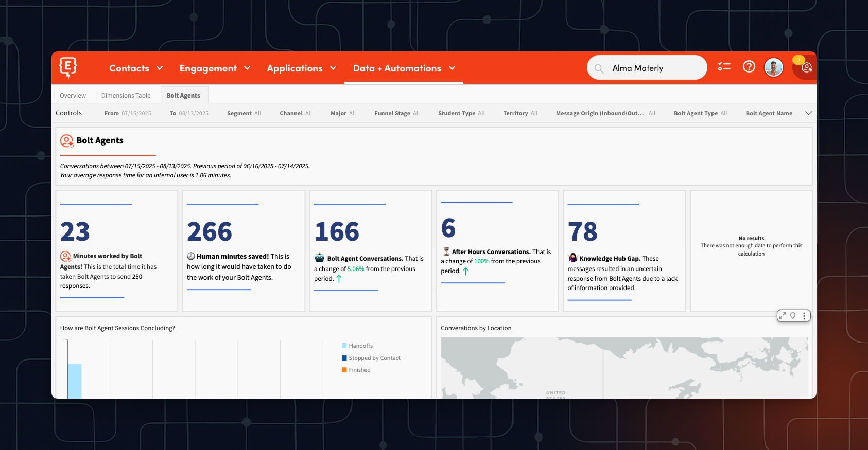The width and height of the screenshot is (868, 450).
Task: Click the green up arrow after 5.06% change
Action: [339, 279]
